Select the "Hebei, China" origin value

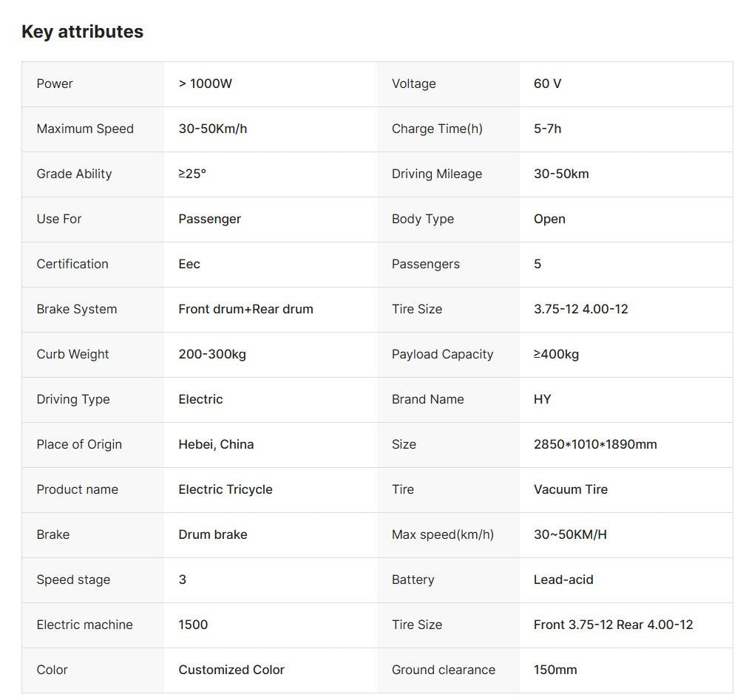point(216,444)
